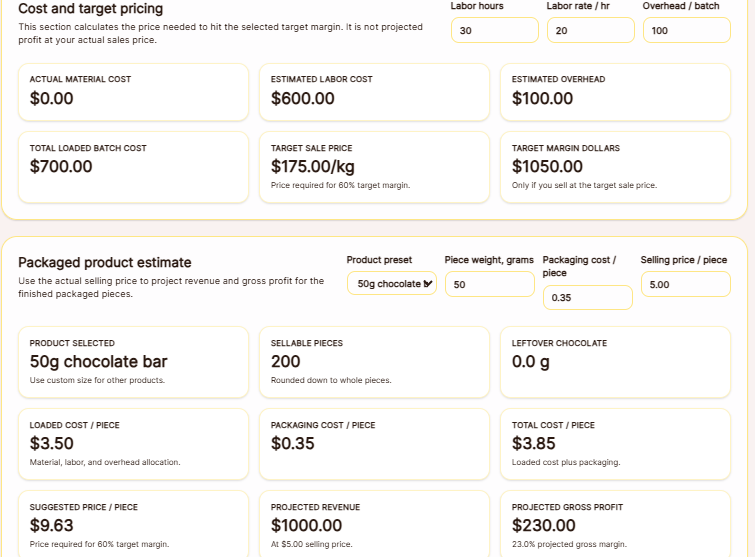Viewport: 755px width, 557px height.
Task: Select the Selling price per piece field
Action: click(x=686, y=285)
